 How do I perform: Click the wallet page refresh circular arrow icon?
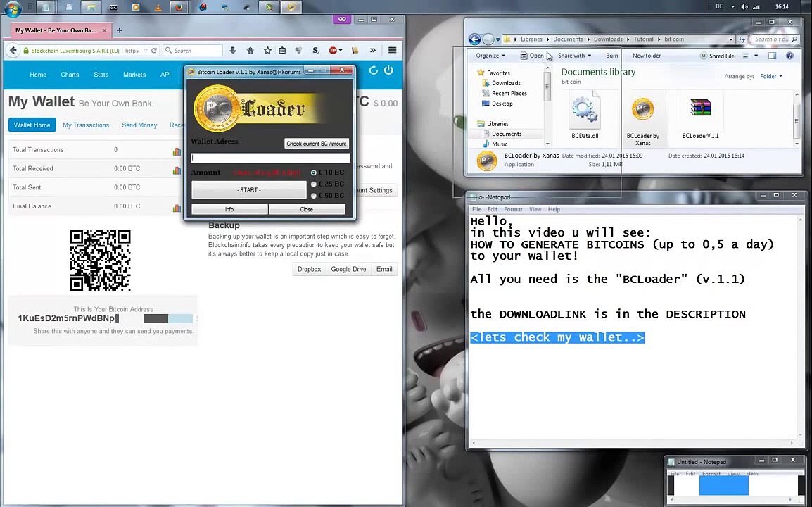(x=373, y=70)
